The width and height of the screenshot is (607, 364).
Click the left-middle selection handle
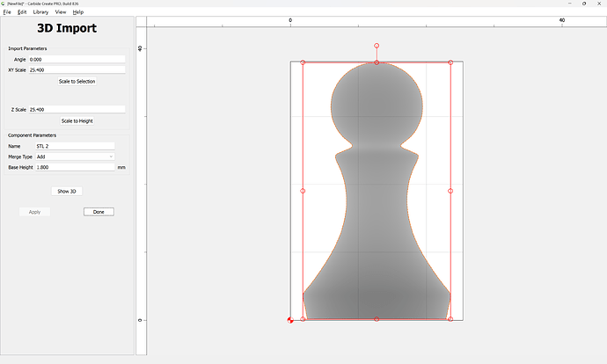point(303,191)
